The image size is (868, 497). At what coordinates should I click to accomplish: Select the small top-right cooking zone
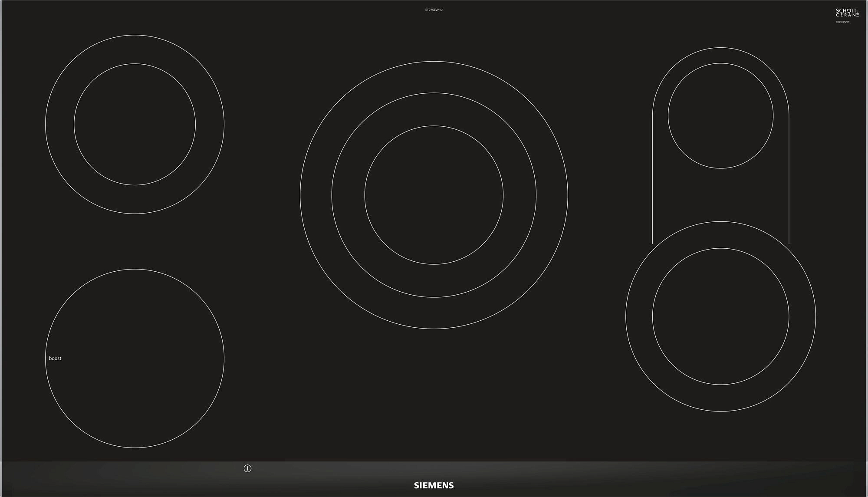pos(720,116)
